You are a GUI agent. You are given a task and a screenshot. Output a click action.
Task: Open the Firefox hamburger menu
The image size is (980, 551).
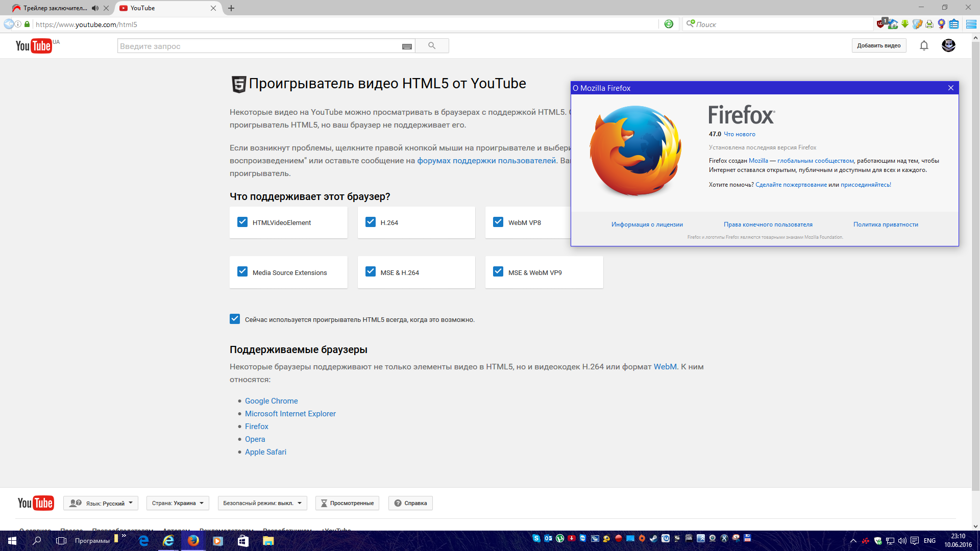(x=971, y=24)
